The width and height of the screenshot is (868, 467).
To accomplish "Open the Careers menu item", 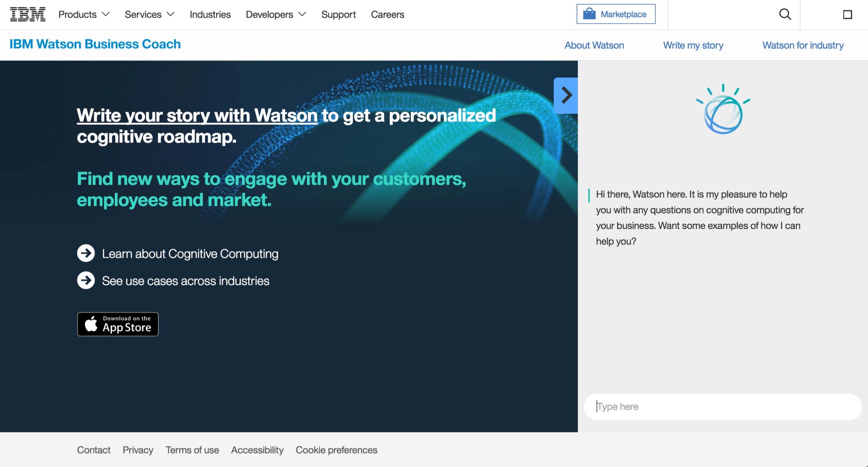I will point(387,15).
